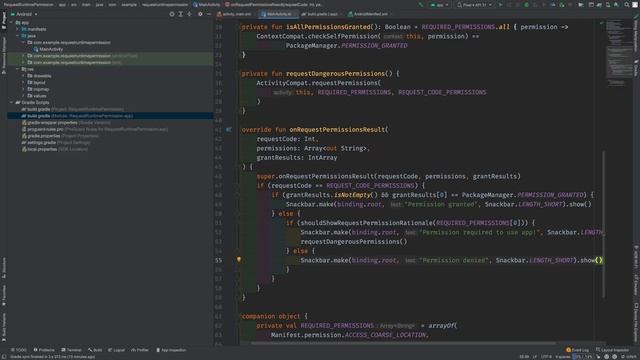Viewport: 640px width, 360px height.
Task: Open the Problems tool window
Action: (44, 350)
